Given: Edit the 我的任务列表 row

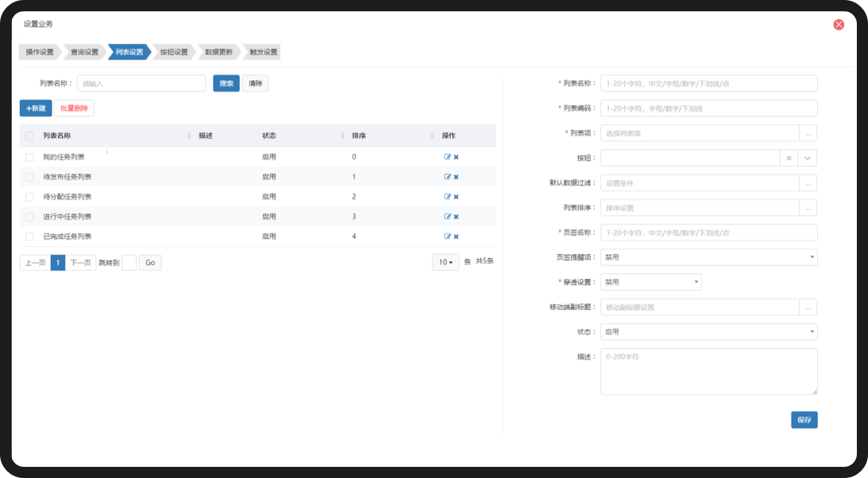Looking at the screenshot, I should 448,157.
